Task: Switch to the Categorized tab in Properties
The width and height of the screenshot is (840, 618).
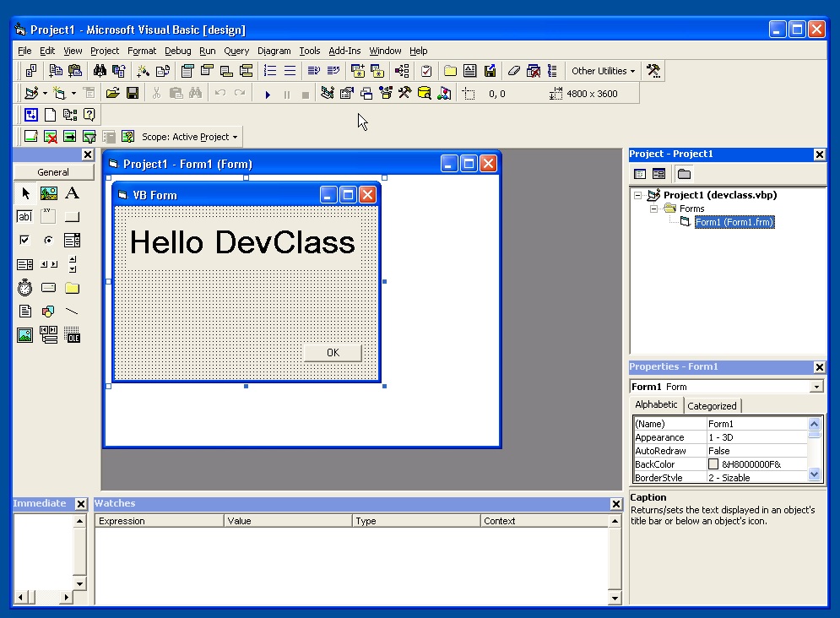Action: click(x=712, y=404)
